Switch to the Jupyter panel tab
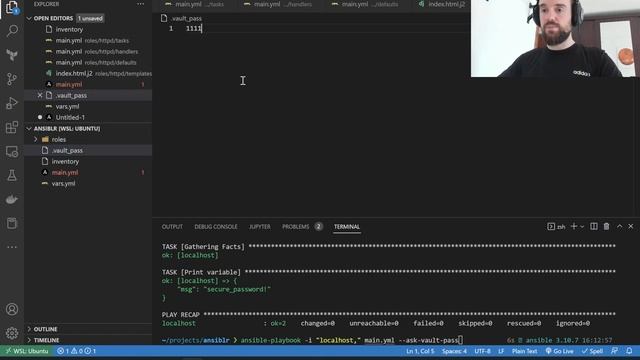 (x=260, y=227)
